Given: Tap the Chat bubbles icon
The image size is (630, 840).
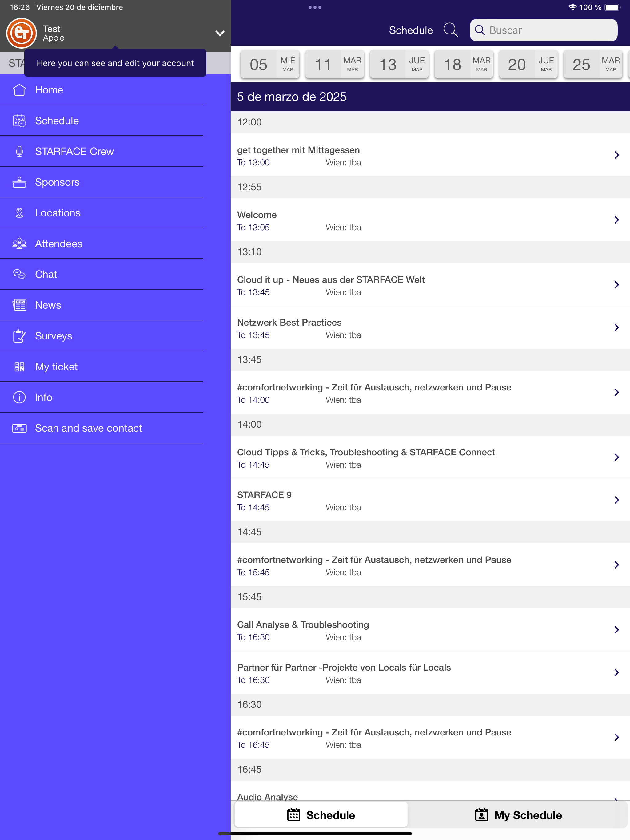Looking at the screenshot, I should [x=19, y=275].
